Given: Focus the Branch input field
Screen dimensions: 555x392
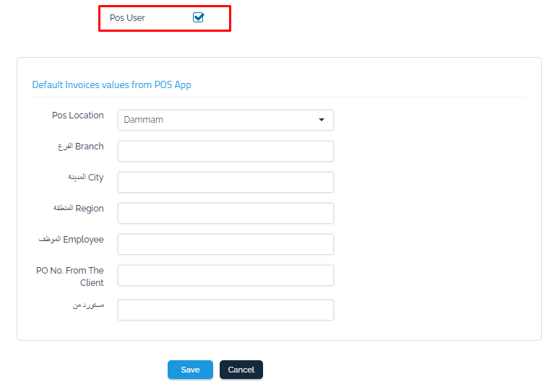Looking at the screenshot, I should coord(225,151).
